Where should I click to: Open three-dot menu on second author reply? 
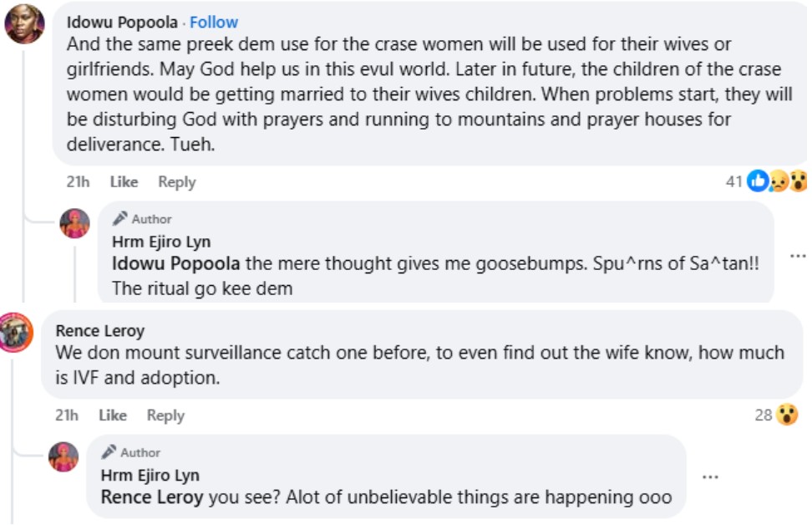710,477
